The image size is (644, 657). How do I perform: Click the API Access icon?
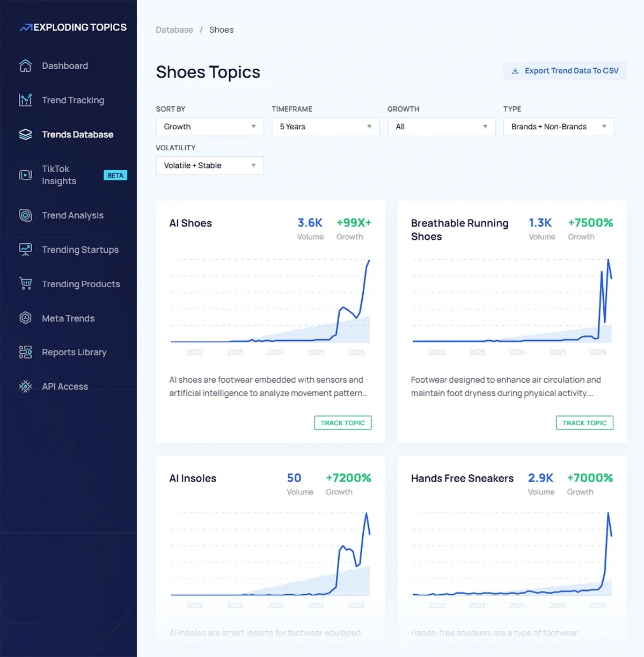[25, 386]
